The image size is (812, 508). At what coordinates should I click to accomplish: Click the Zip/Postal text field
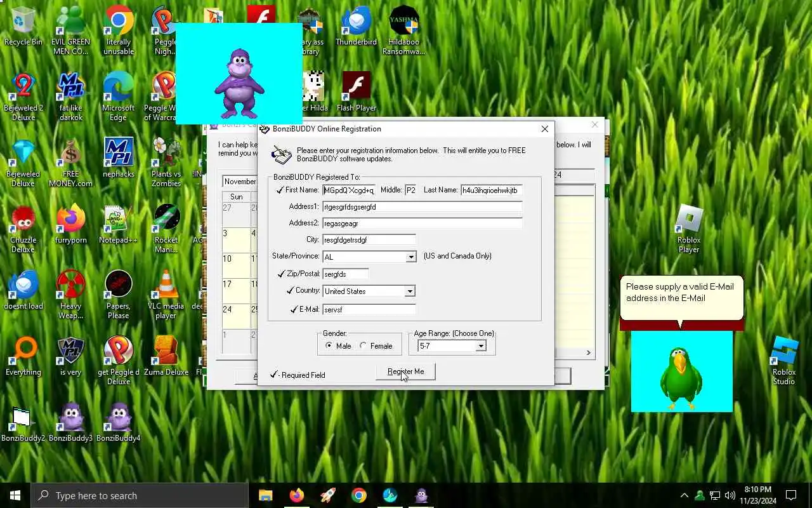[346, 274]
